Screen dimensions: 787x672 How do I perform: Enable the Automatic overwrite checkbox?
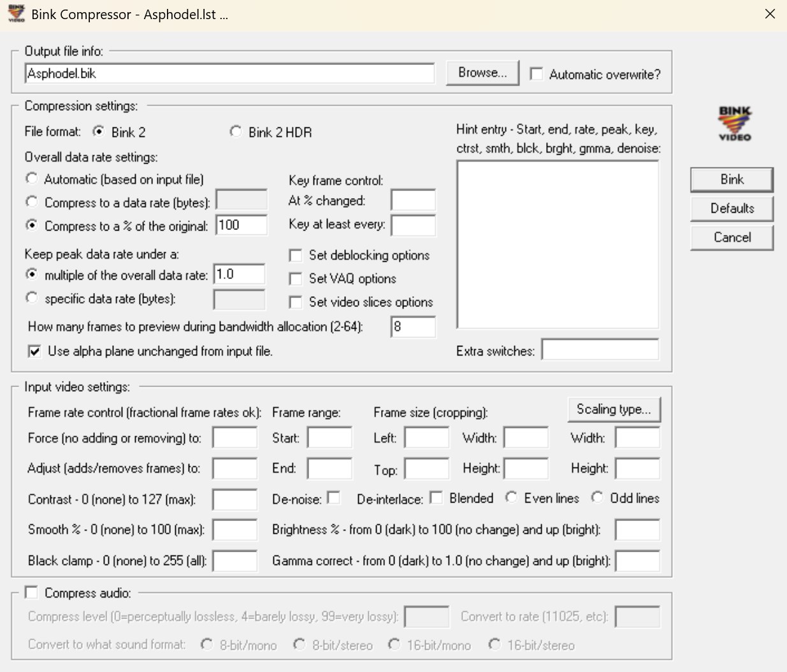pyautogui.click(x=537, y=75)
